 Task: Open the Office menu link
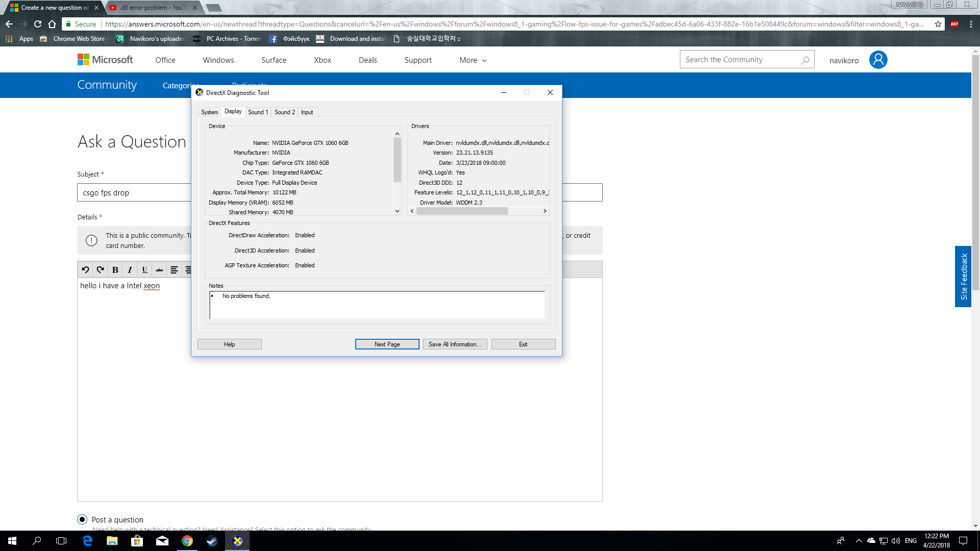pyautogui.click(x=165, y=60)
